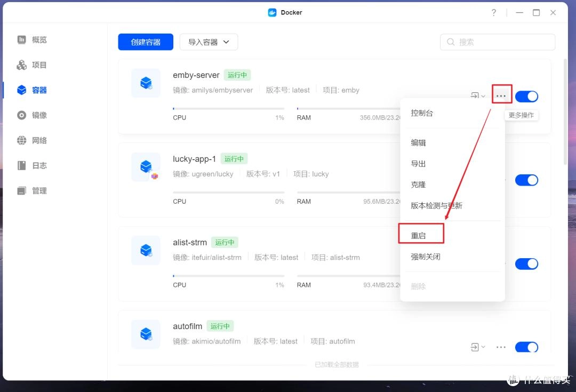Click the alist-strm container name
Image resolution: width=576 pixels, height=392 pixels.
point(190,243)
